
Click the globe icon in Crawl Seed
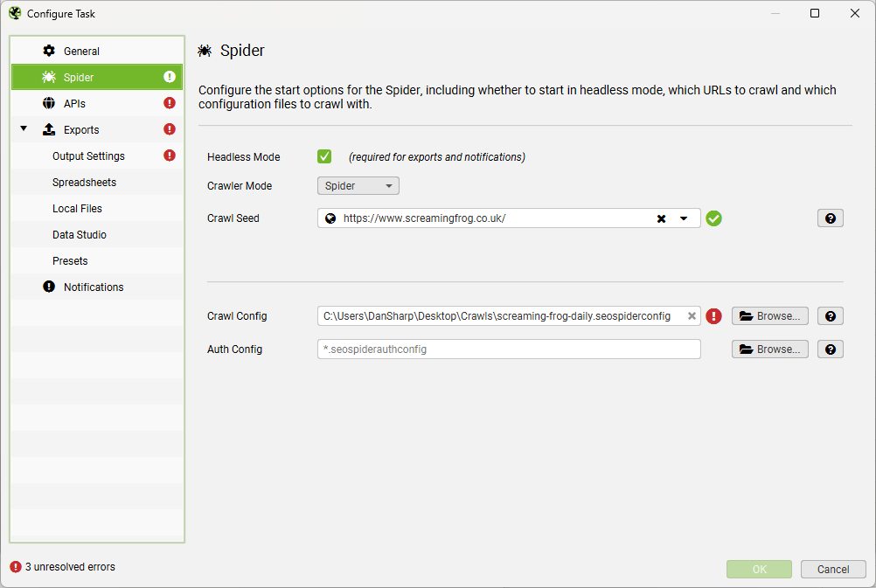coord(330,218)
